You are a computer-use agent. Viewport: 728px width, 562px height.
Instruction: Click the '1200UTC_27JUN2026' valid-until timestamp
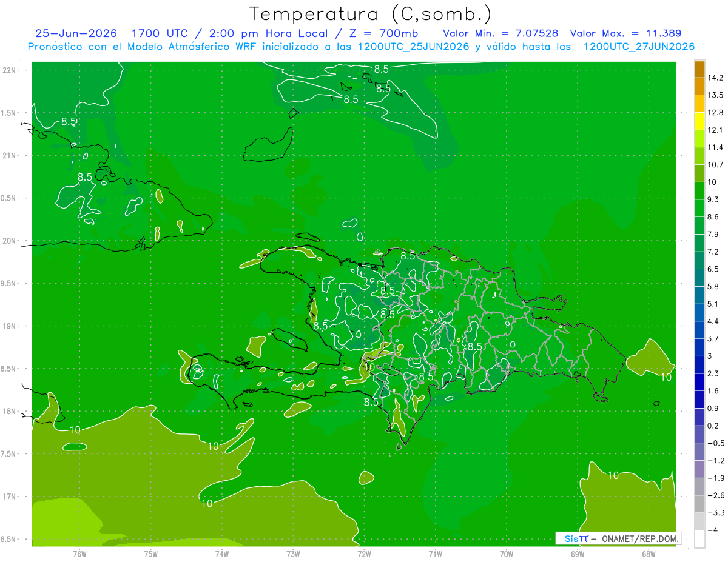coord(639,47)
